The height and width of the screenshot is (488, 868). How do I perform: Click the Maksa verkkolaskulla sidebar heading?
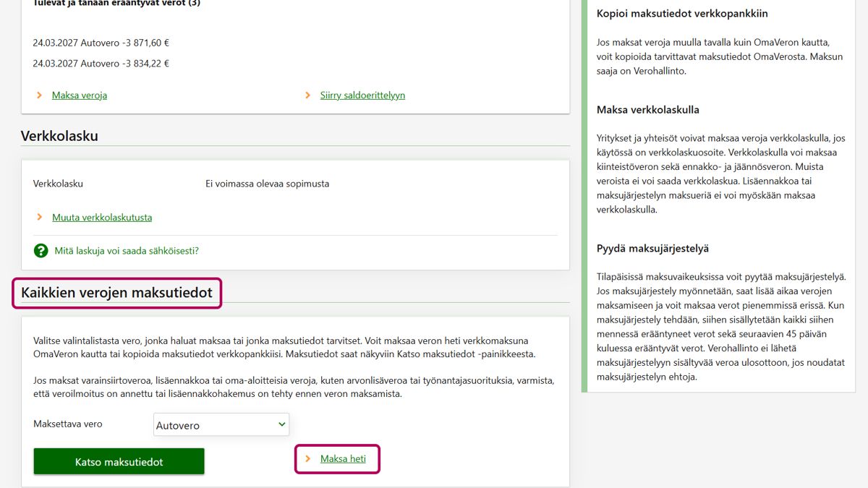[x=647, y=110]
